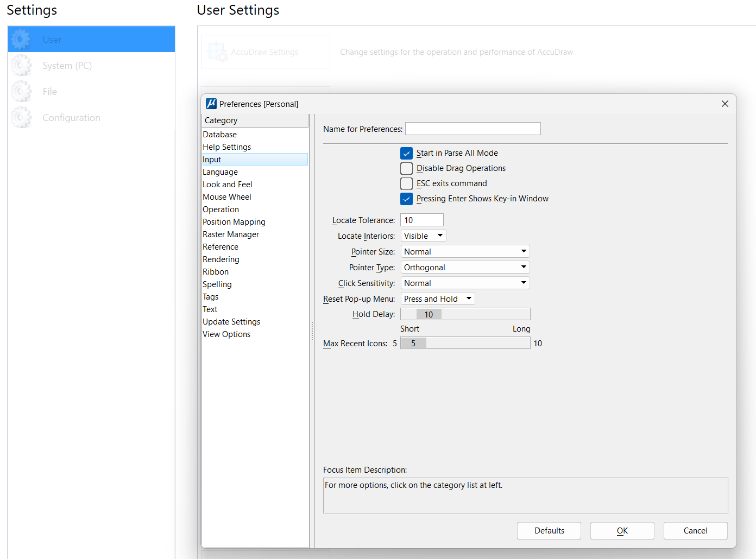Image resolution: width=756 pixels, height=559 pixels.
Task: Click the Defaults button
Action: click(x=549, y=531)
